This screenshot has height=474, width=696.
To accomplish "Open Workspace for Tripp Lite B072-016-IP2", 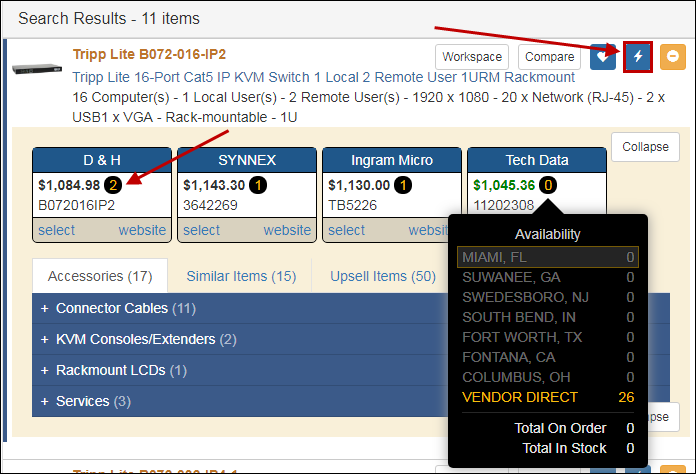I will point(472,57).
